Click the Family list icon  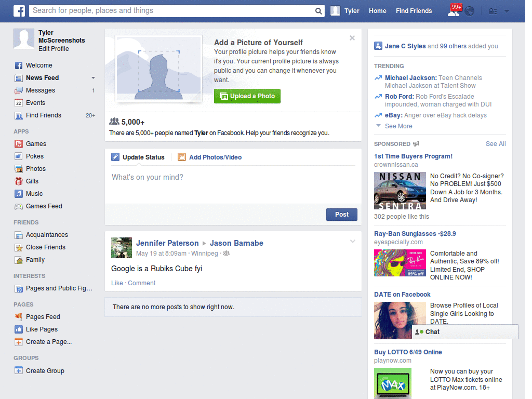[x=19, y=260]
